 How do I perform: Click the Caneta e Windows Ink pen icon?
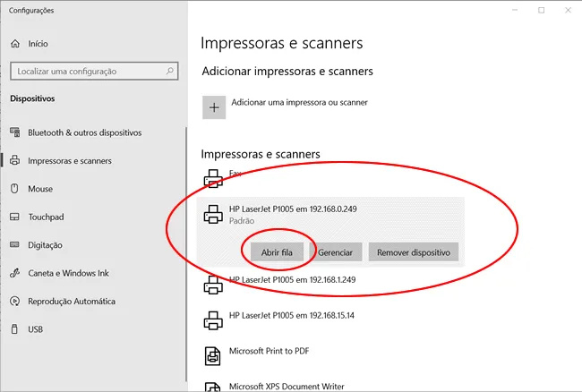14,273
